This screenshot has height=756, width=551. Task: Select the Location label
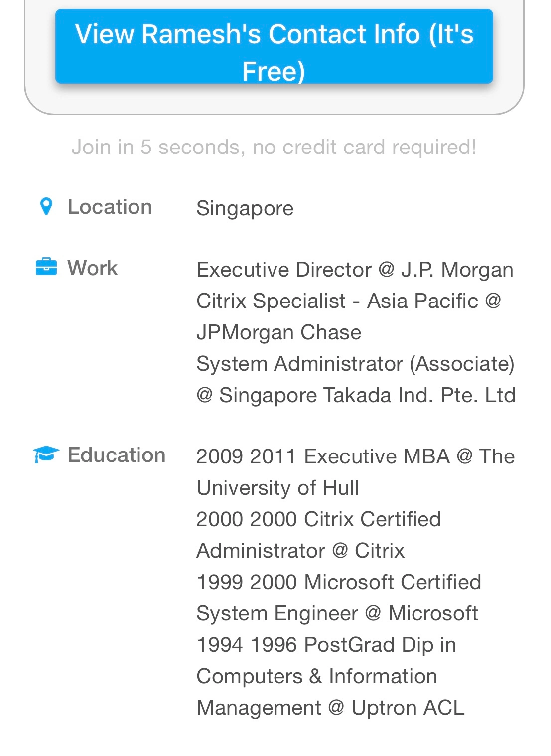tap(110, 207)
